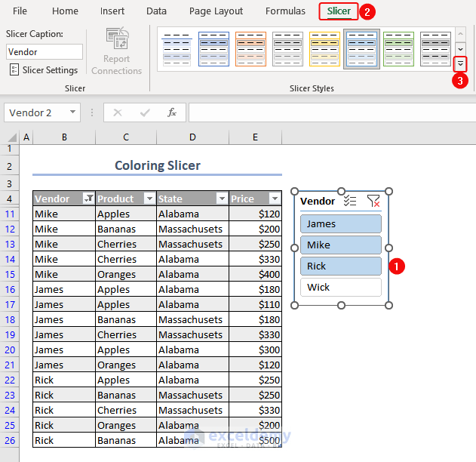Expand the full Slicer Styles gallery
The height and width of the screenshot is (462, 476).
(x=460, y=64)
